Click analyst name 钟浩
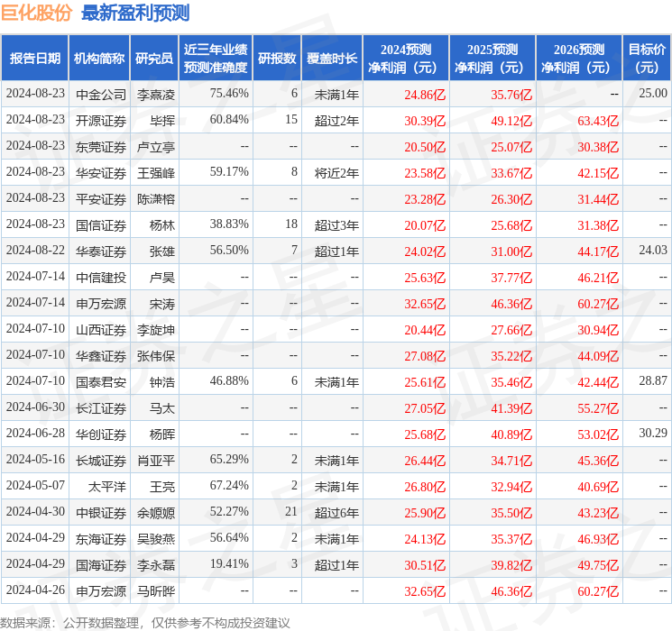This screenshot has width=672, height=631. click(162, 382)
